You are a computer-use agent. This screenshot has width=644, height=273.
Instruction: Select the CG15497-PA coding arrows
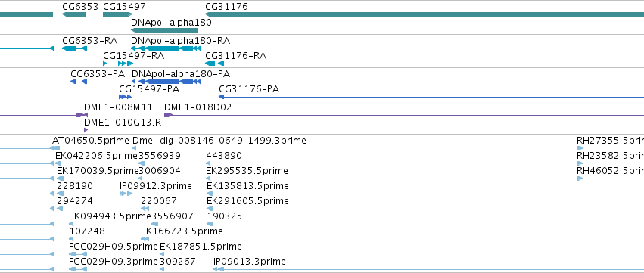(126, 97)
